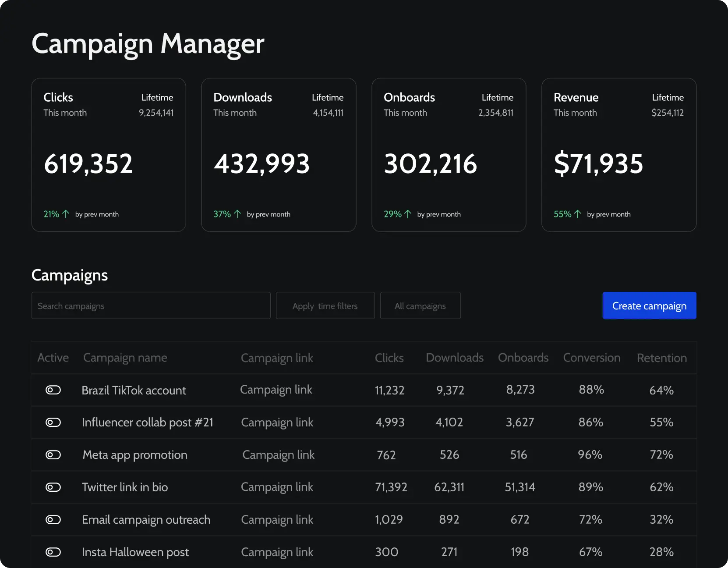
Task: Click the Search campaigns input field
Action: pyautogui.click(x=151, y=305)
